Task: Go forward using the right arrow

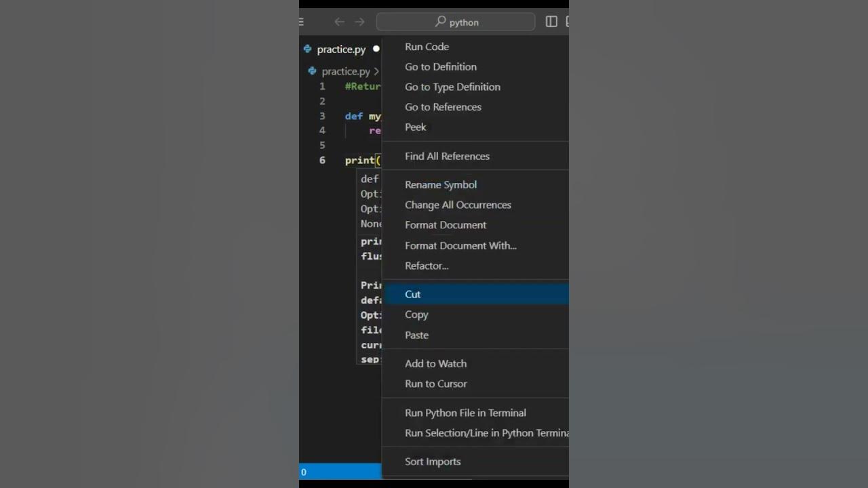Action: (359, 22)
